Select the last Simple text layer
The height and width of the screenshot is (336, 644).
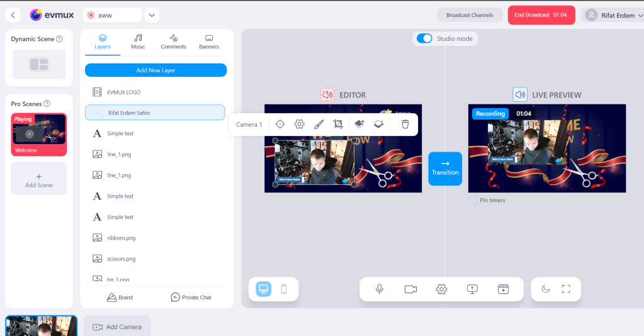pyautogui.click(x=155, y=217)
